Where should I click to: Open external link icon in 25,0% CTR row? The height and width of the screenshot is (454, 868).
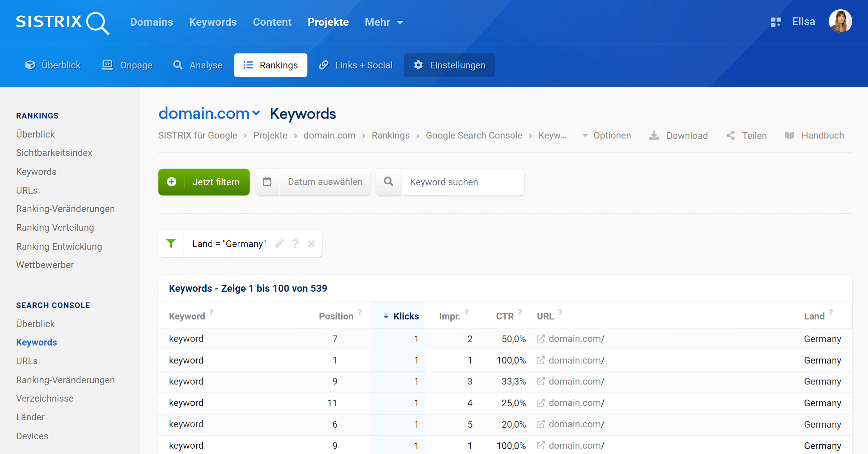pos(540,403)
